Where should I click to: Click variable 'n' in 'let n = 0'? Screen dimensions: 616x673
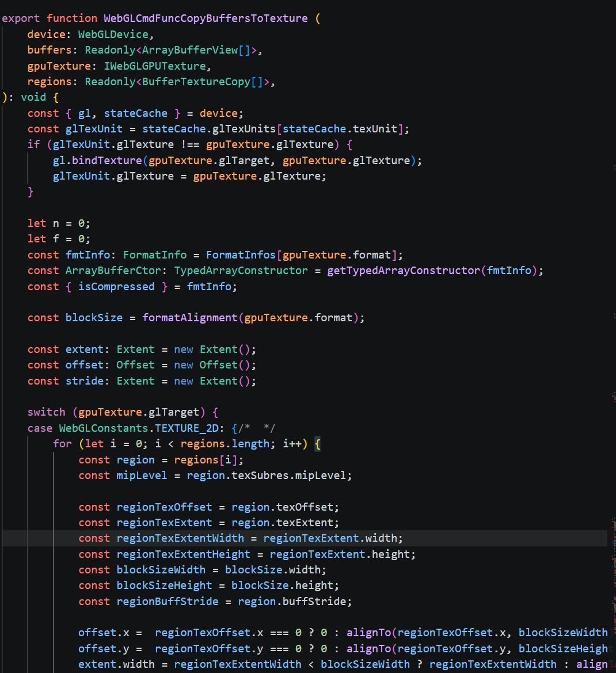56,223
